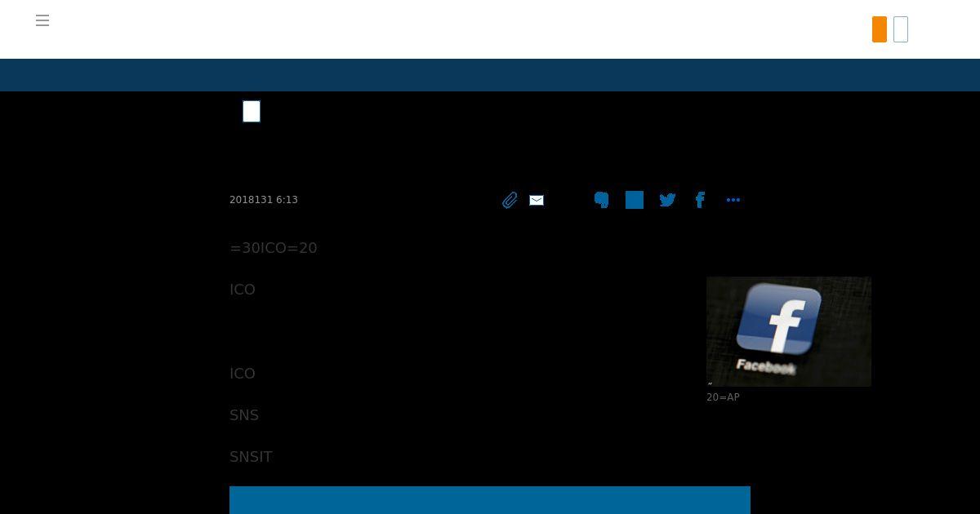Click the small white box above the date
Image resolution: width=980 pixels, height=514 pixels.
[252, 112]
